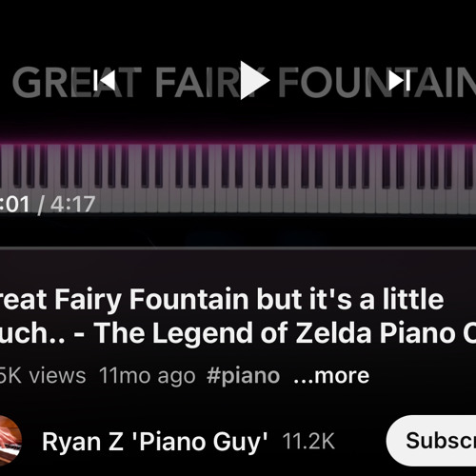Open the channel avatar thumbnail
Image resolution: width=476 pixels, height=476 pixels.
[10, 441]
